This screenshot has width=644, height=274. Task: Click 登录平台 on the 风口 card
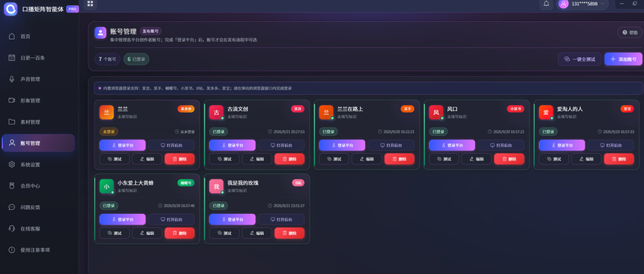pos(452,145)
